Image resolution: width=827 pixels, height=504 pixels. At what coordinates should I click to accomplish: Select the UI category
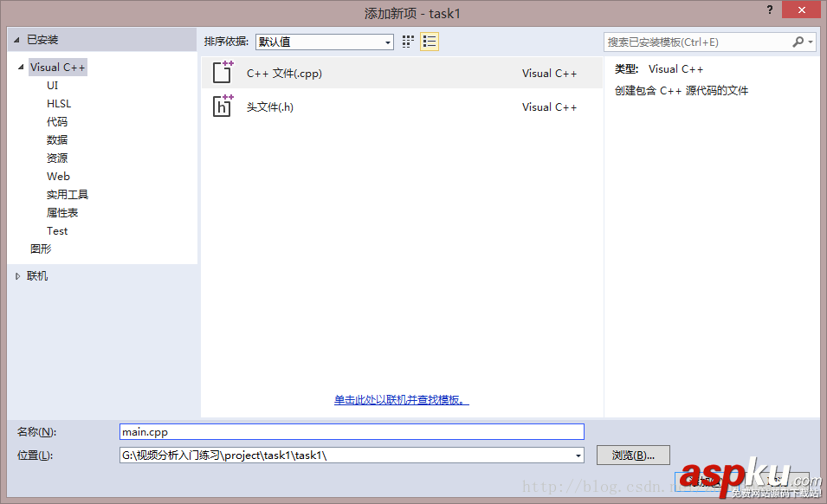point(52,86)
